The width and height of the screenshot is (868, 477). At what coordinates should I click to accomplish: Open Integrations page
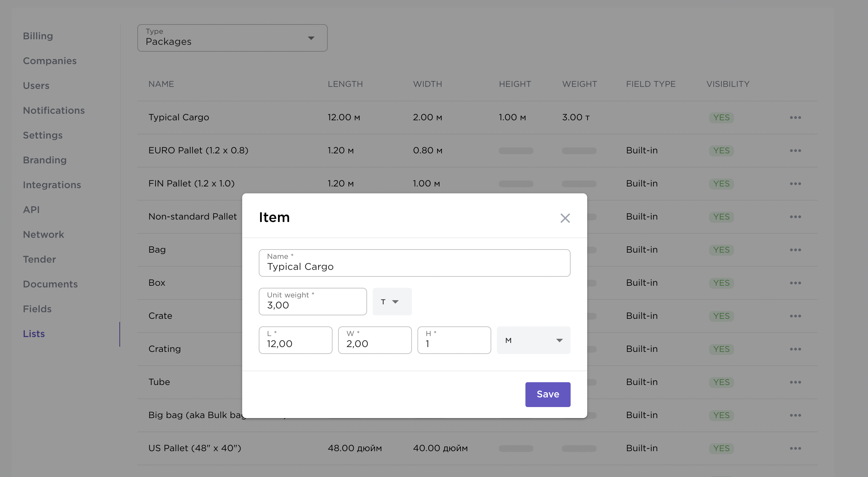(x=52, y=185)
